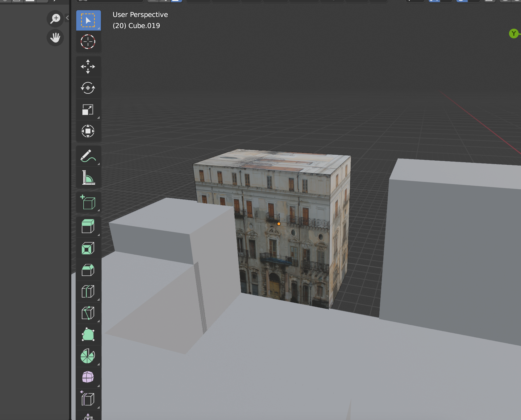The image size is (521, 420).
Task: Switch to the Rotate tool
Action: click(88, 88)
